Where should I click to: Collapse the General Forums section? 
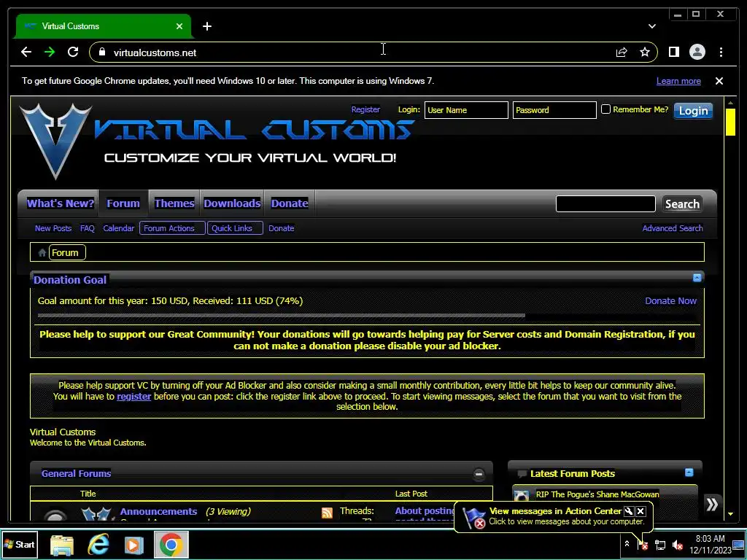[x=479, y=474]
